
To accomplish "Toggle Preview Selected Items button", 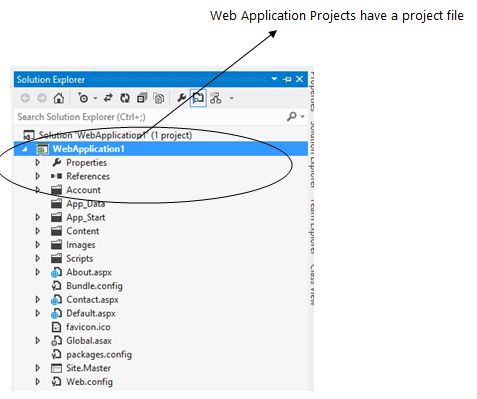I will pos(198,98).
